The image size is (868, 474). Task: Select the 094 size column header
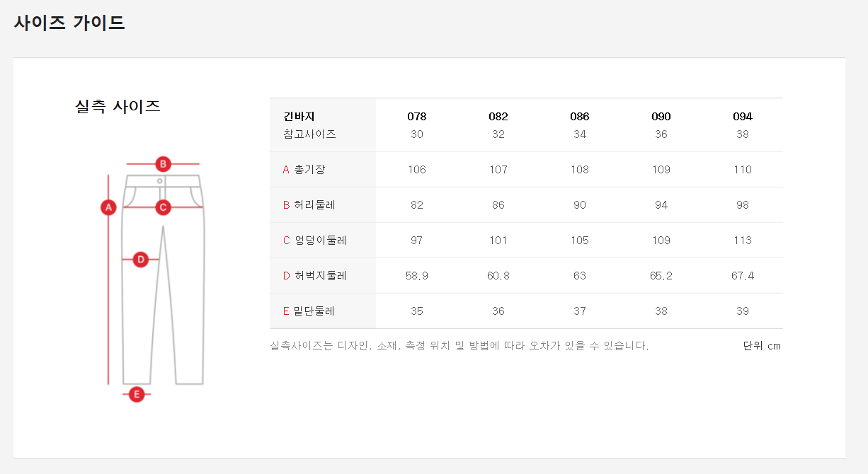click(743, 117)
